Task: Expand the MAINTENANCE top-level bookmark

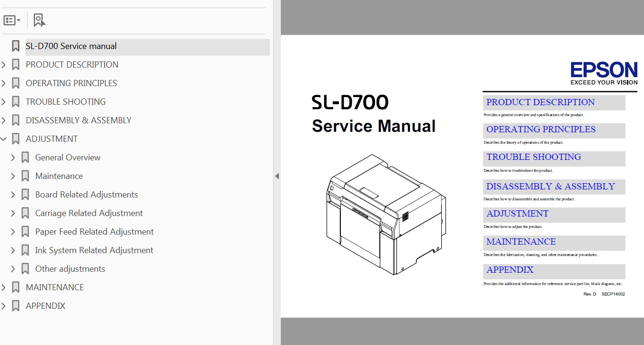Action: click(x=4, y=287)
